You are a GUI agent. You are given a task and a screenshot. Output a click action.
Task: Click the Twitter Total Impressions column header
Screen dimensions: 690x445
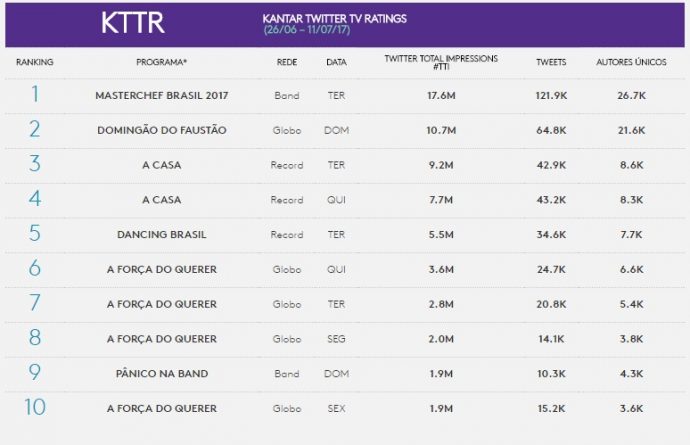coord(441,62)
